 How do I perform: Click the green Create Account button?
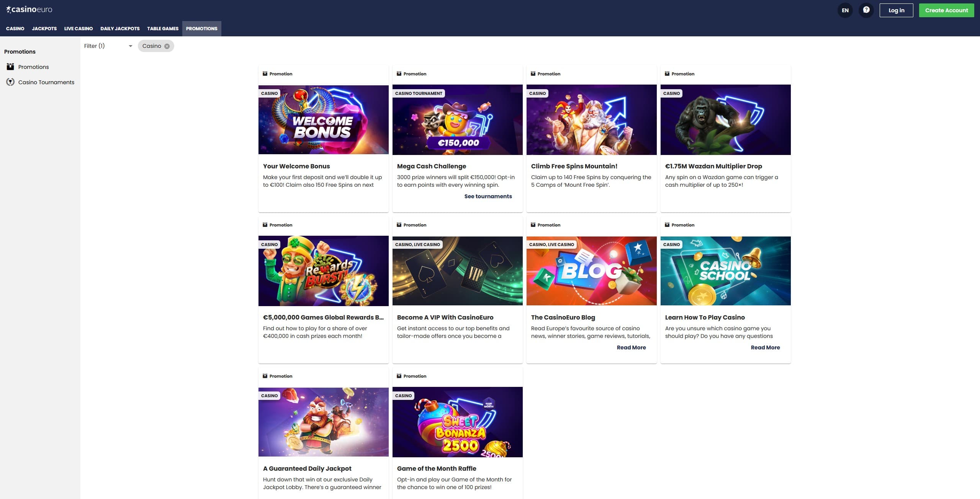[x=946, y=10]
